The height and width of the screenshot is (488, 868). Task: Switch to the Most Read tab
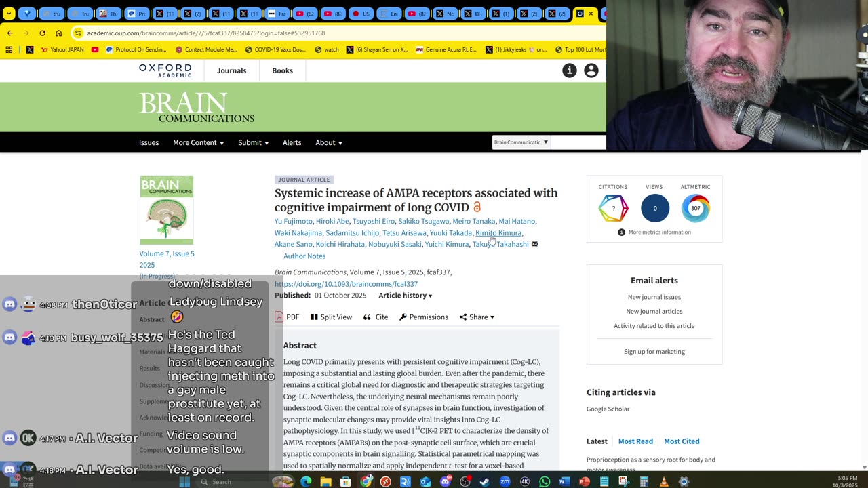(x=635, y=441)
